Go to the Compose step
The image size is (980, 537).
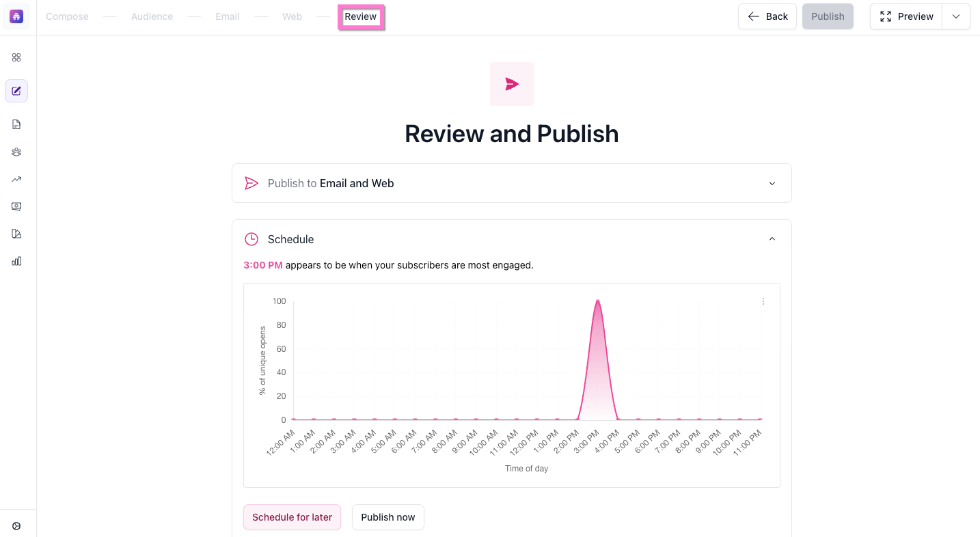pyautogui.click(x=67, y=16)
